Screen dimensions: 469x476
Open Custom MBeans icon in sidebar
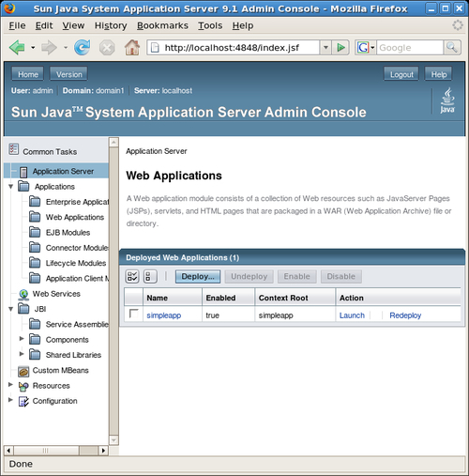23,371
